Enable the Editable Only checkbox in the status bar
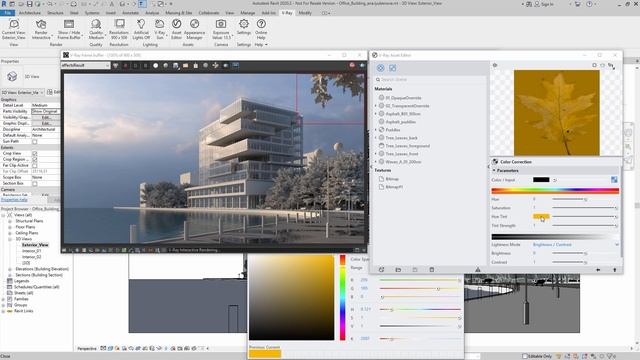The image size is (640, 360). [x=525, y=356]
